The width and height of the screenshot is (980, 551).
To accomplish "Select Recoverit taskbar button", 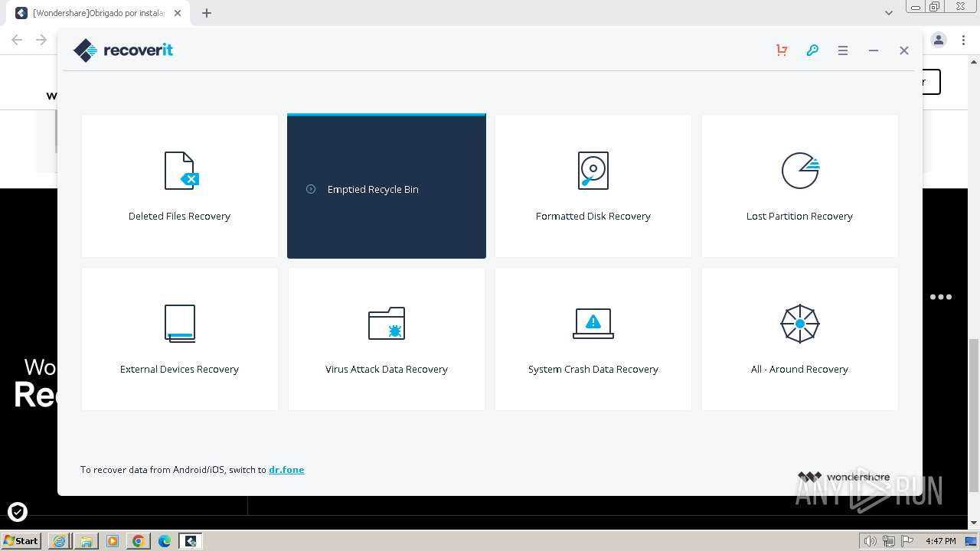I will 191,541.
